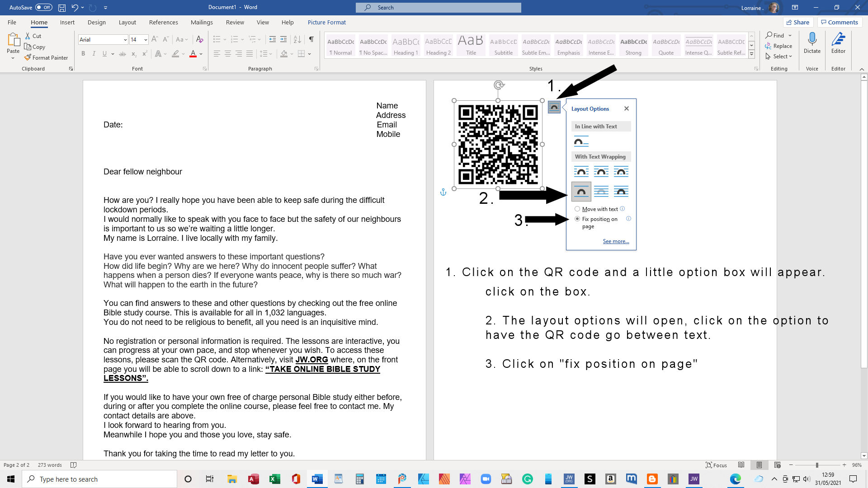Toggle paragraph marks with the Show/Hide button
Screen dimensions: 868x488
click(x=311, y=39)
